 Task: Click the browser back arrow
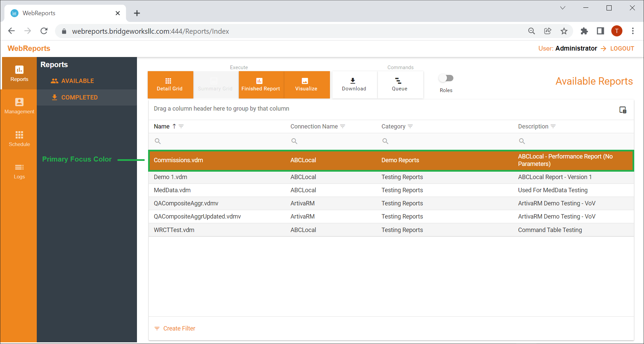(11, 31)
